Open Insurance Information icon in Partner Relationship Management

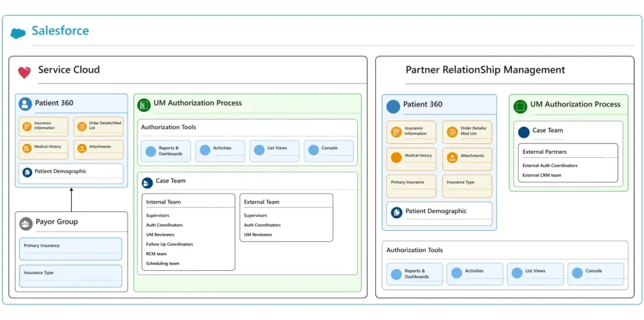[396, 132]
